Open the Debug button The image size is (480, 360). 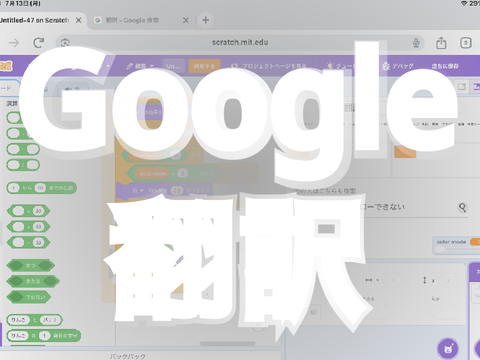click(398, 66)
